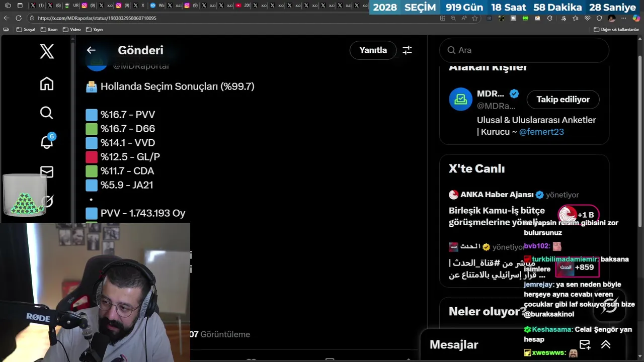Open the browser profile avatar

pyautogui.click(x=612, y=18)
